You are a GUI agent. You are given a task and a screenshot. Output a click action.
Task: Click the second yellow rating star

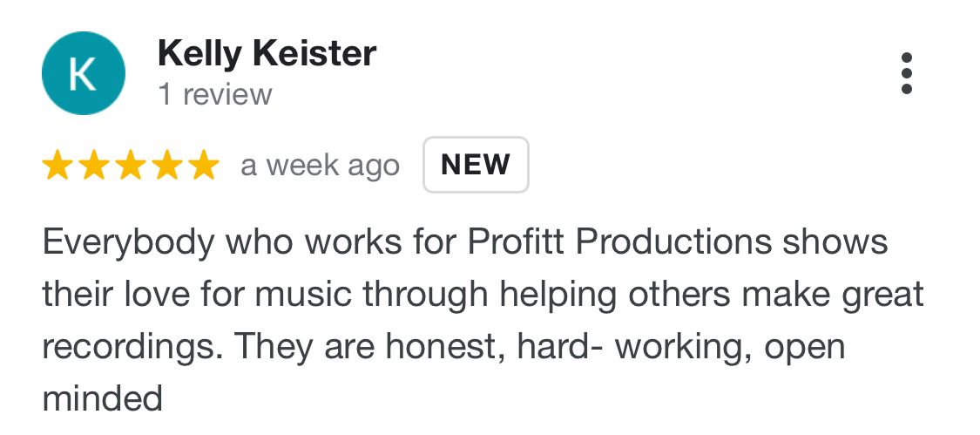tap(93, 165)
